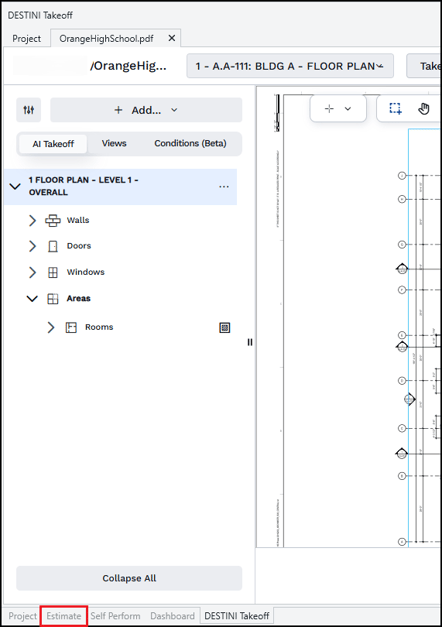This screenshot has width=442, height=627.
Task: Collapse the Areas tree node
Action: pos(32,299)
